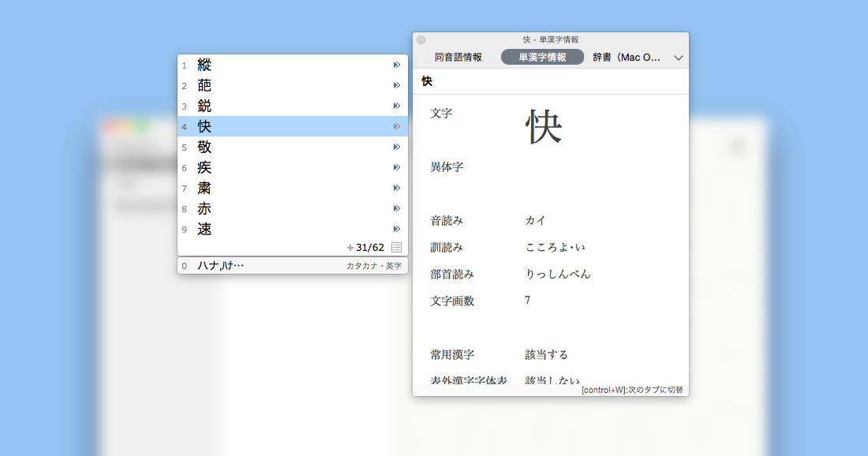Toggle the candidate list view icon

396,248
